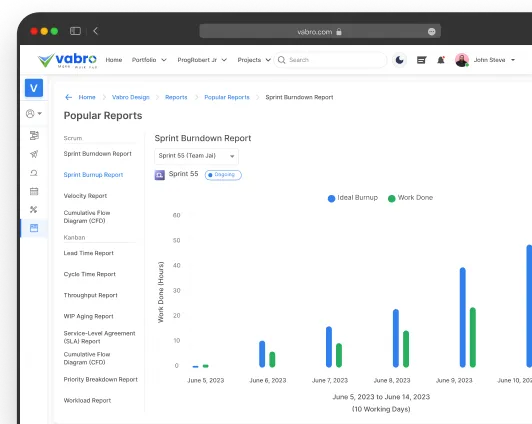Click the blue bar for June 7, 2023
Screen dimensions: 532x424
[x=329, y=347]
